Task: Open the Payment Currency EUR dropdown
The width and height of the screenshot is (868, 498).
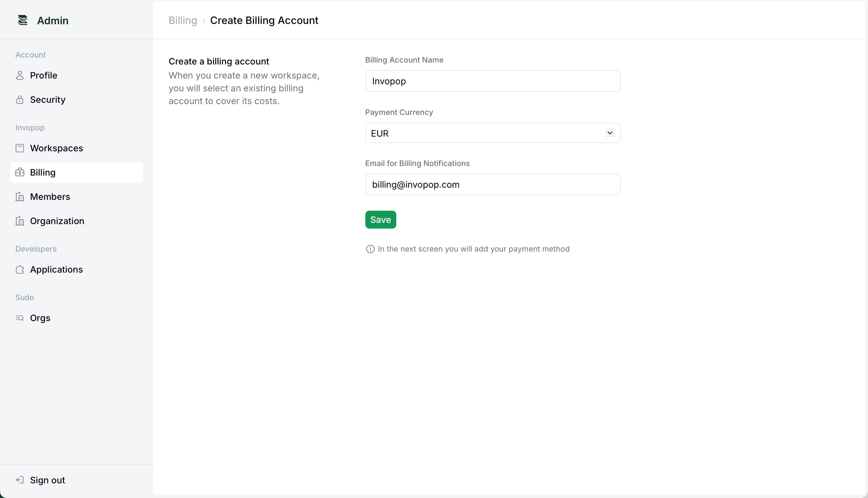Action: [486, 133]
